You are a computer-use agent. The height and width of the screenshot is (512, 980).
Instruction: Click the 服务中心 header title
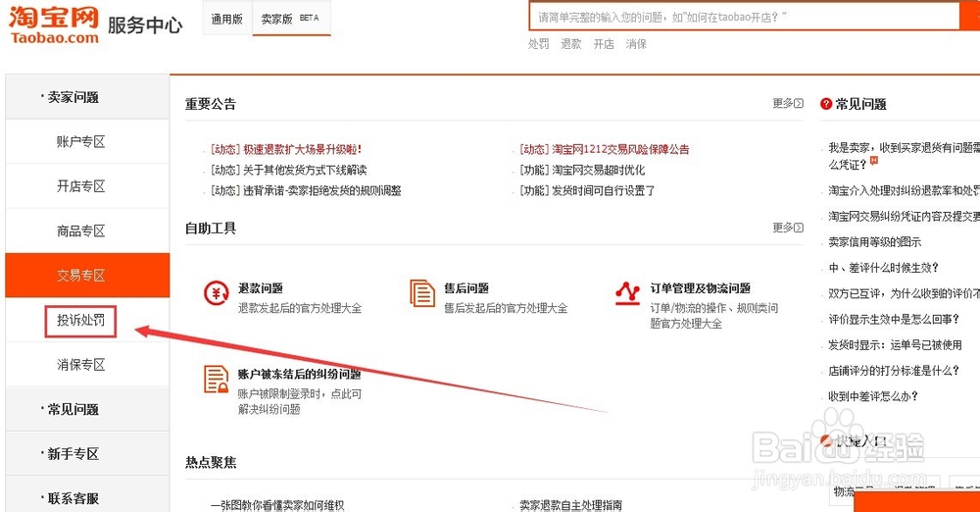(145, 26)
